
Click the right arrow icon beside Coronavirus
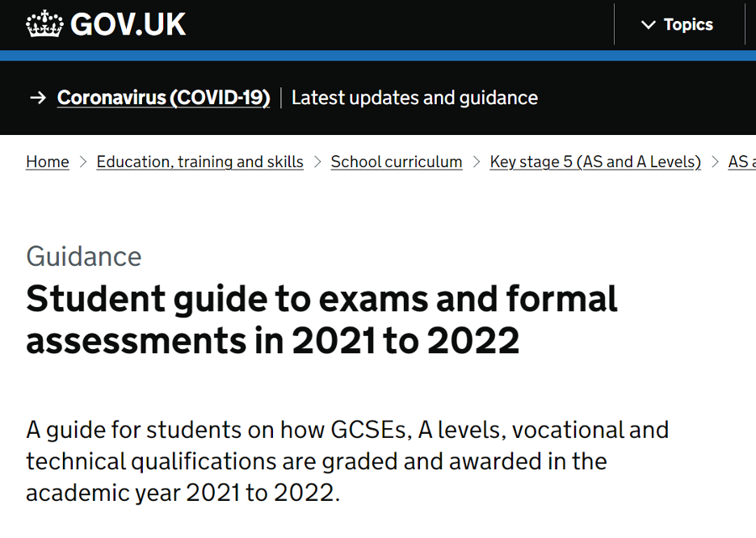tap(38, 98)
